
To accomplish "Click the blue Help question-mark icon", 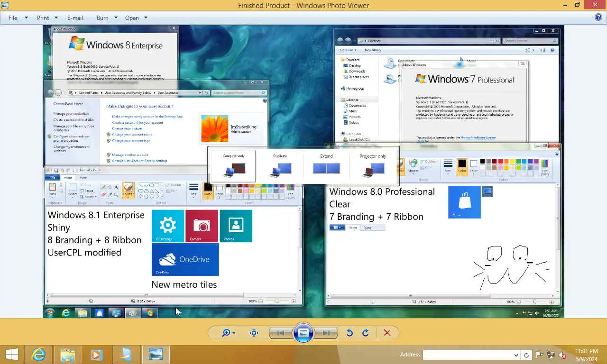I will pos(598,17).
